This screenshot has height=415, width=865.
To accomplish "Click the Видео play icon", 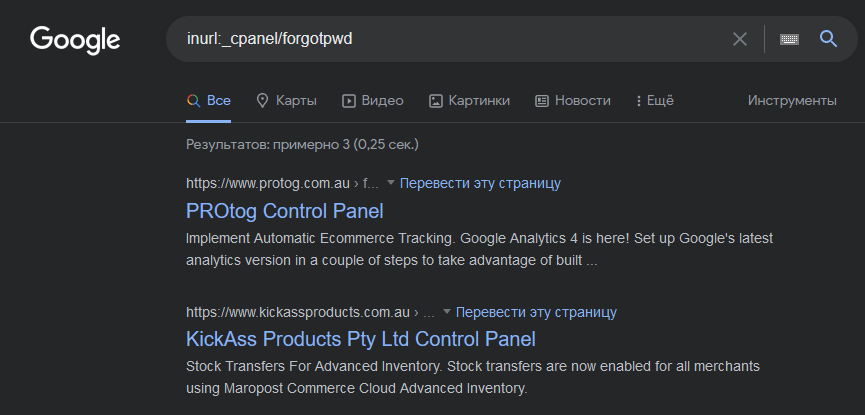I will (349, 100).
